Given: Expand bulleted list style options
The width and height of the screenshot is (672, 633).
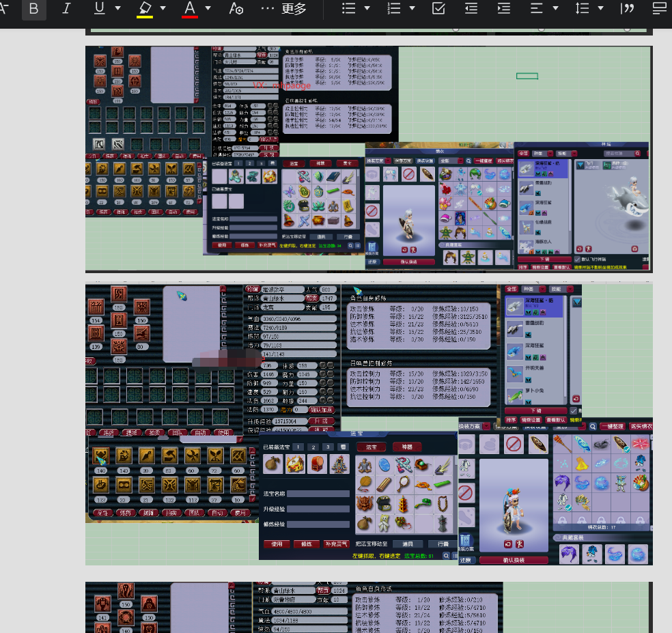Looking at the screenshot, I should click(x=367, y=8).
